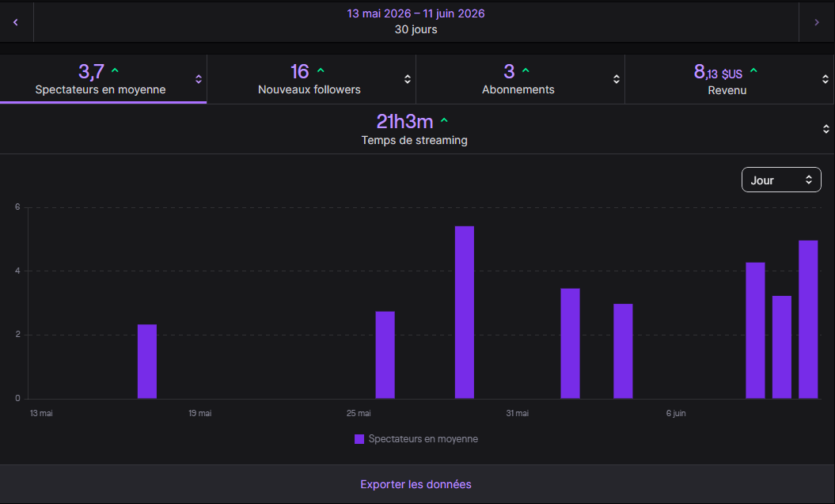Go to the previous date range arrow

point(16,22)
